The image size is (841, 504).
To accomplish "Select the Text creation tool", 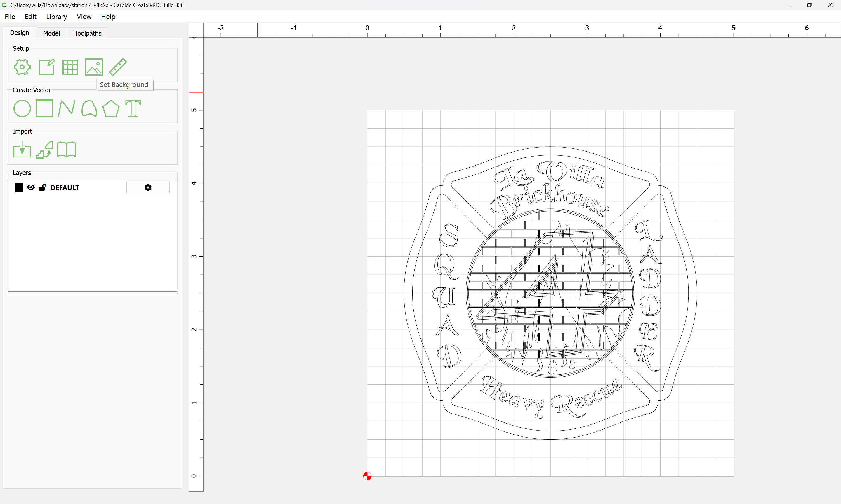I will click(x=133, y=109).
